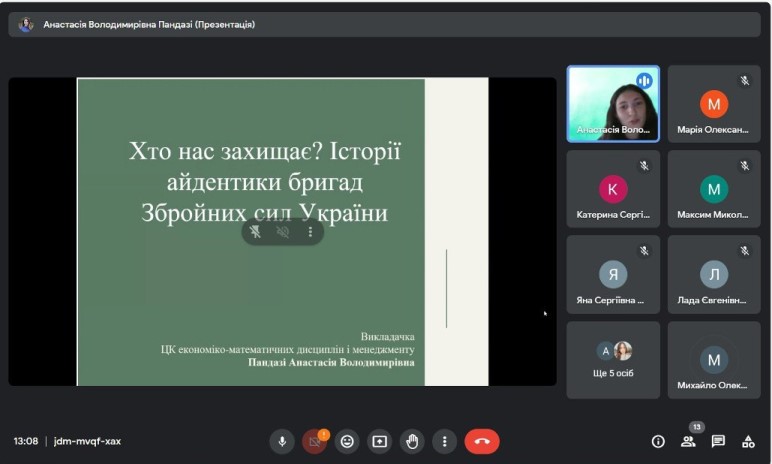Click presenter name 'Анастасія Володимирівна Пандазі (Презентація)'
This screenshot has height=464, width=772.
(149, 24)
